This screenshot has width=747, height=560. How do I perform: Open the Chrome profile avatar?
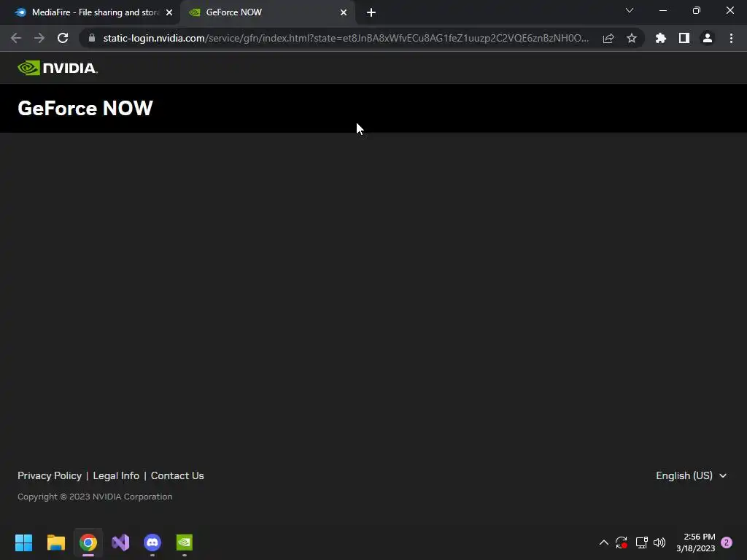click(708, 38)
